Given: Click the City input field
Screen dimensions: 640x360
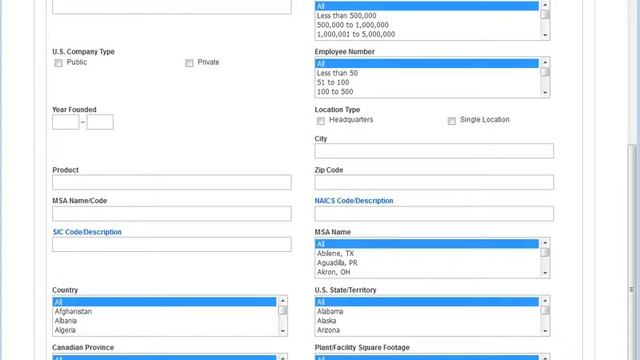Looking at the screenshot, I should pos(434,151).
